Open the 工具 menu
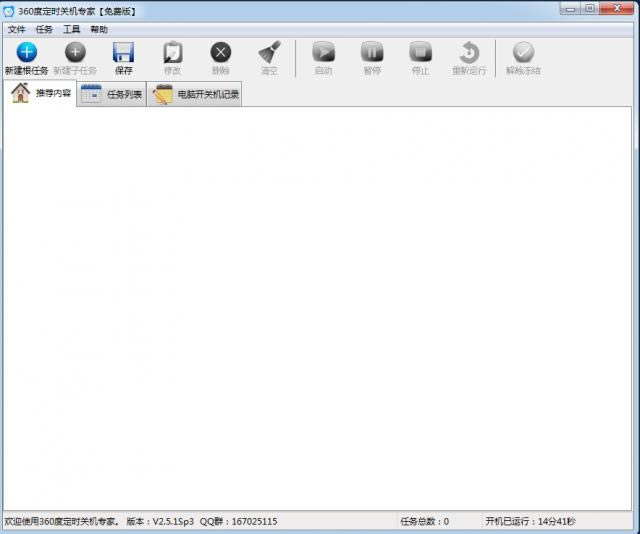This screenshot has width=640, height=534. coord(71,29)
